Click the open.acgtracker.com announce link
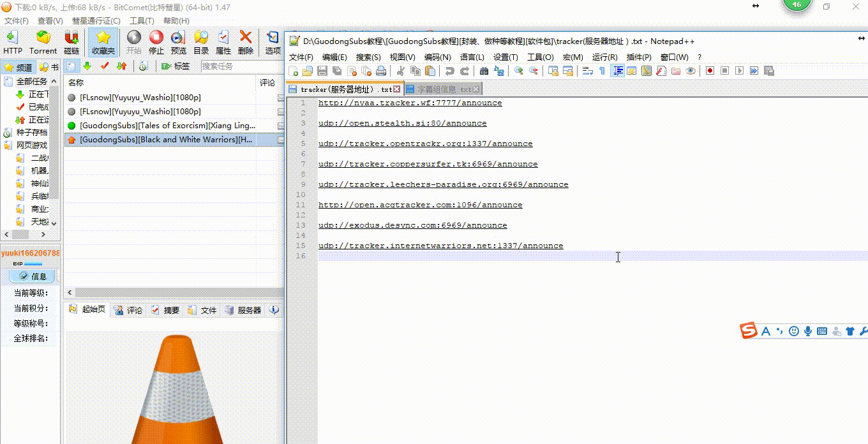Screen dimensions: 868x444 tap(420, 205)
